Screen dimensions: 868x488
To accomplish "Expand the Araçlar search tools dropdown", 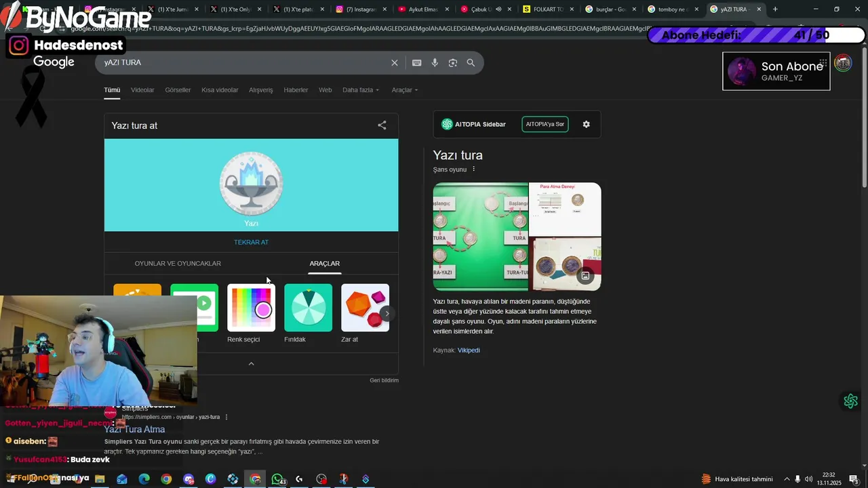I will click(405, 90).
